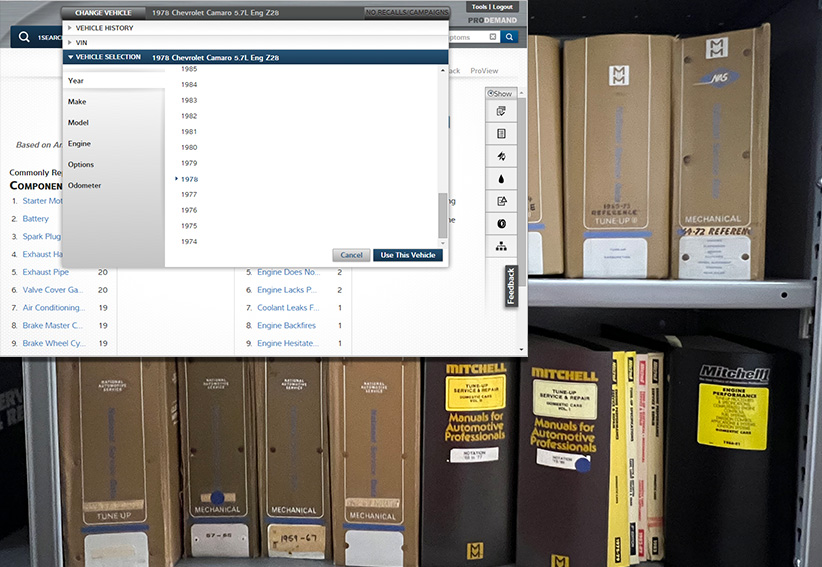Clear the symptoms search box
The image size is (822, 567).
pyautogui.click(x=492, y=37)
